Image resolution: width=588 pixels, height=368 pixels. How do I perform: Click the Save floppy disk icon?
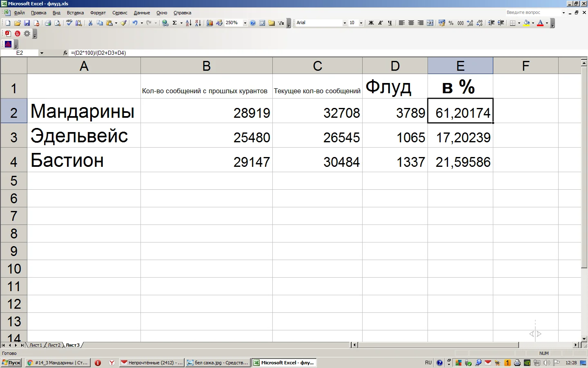pyautogui.click(x=27, y=23)
